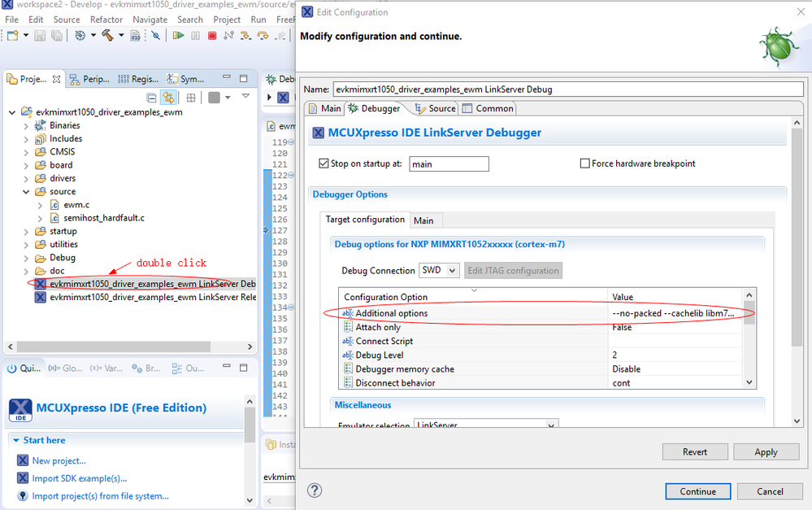The width and height of the screenshot is (812, 510).
Task: Click the configuration Name input field
Action: pyautogui.click(x=568, y=89)
